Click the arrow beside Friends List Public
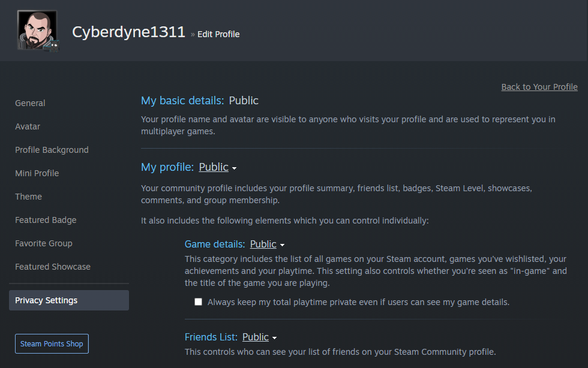Image resolution: width=588 pixels, height=368 pixels. click(275, 338)
